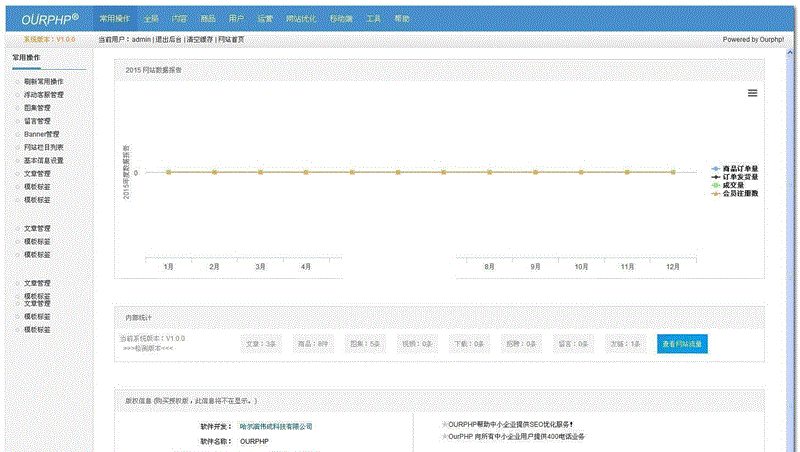This screenshot has height=452, width=800.
Task: Open 基本信息设置 in the sidebar
Action: point(43,160)
